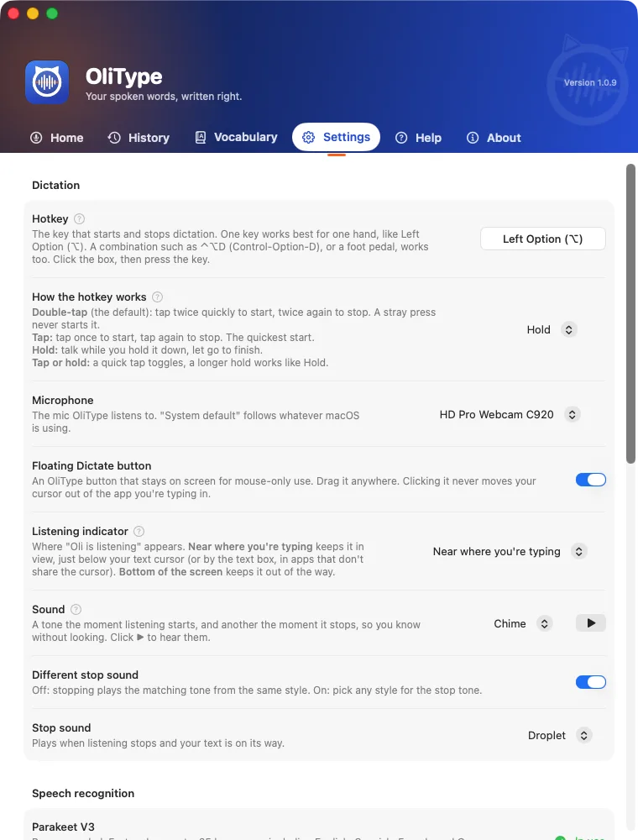Open the Help tab

point(419,138)
